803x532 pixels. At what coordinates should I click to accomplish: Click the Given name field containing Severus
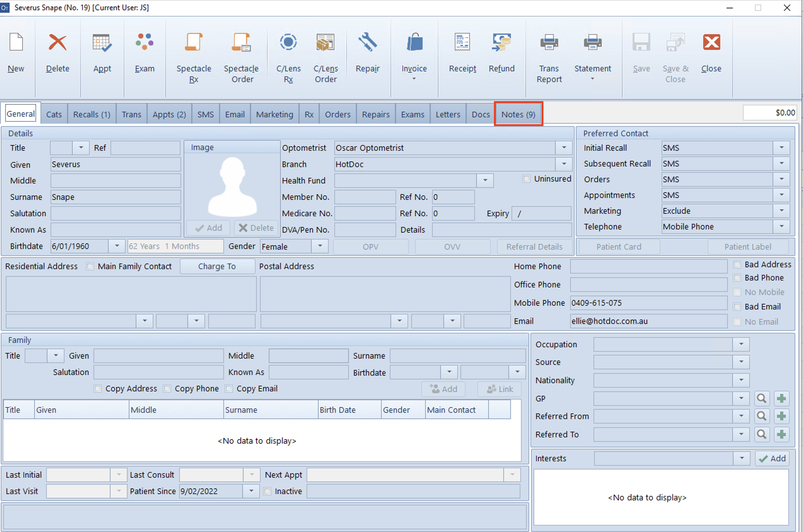[x=115, y=164]
